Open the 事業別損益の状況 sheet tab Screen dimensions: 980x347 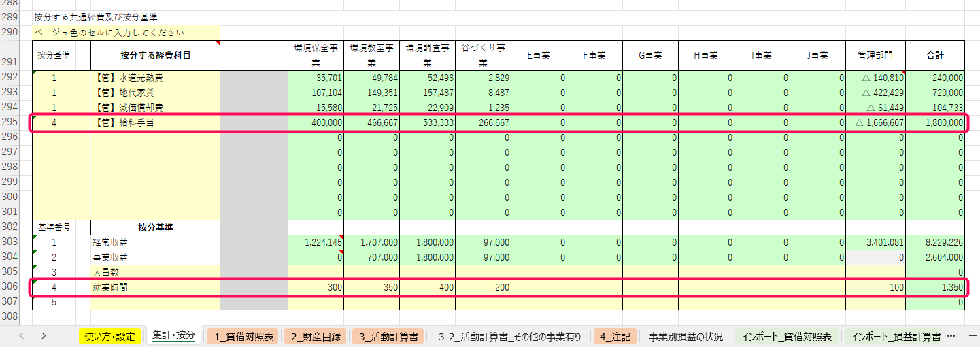686,335
